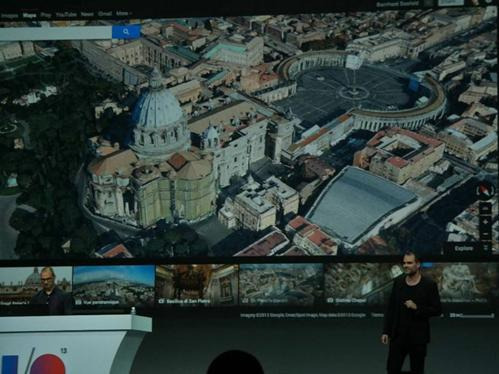The image size is (499, 374).
Task: Open the Images link in top bar
Action: (x=9, y=15)
